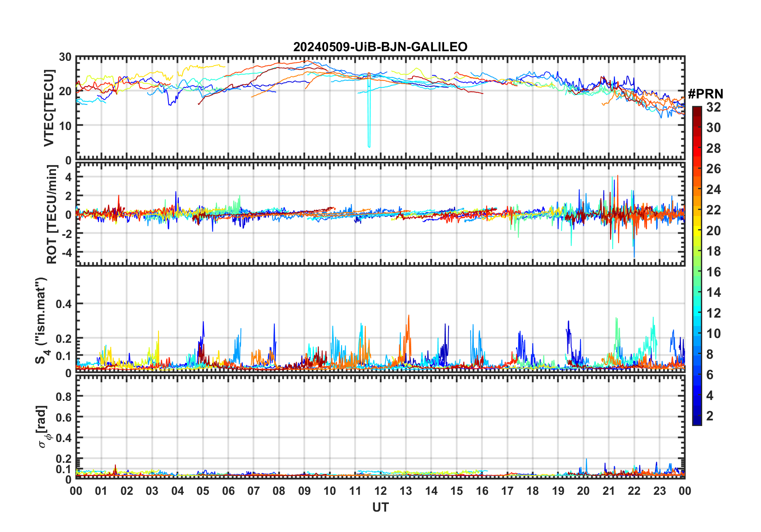Click colorbar tick label 16
The image size is (761, 532).
[x=713, y=272]
